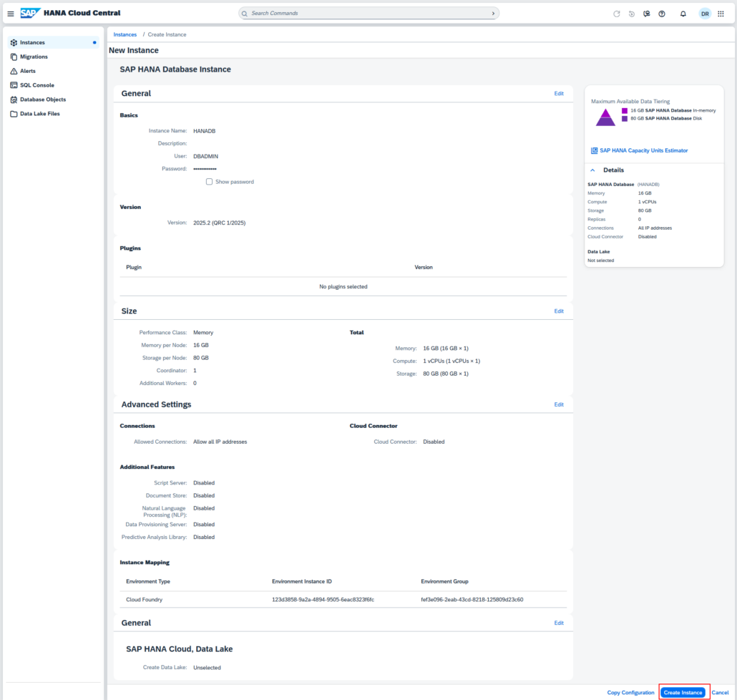Image resolution: width=737 pixels, height=700 pixels.
Task: Click the In-memory legend color square
Action: 625,111
